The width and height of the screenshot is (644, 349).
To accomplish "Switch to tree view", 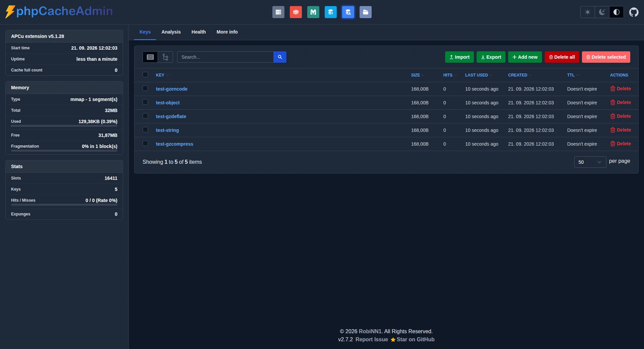I will (165, 57).
